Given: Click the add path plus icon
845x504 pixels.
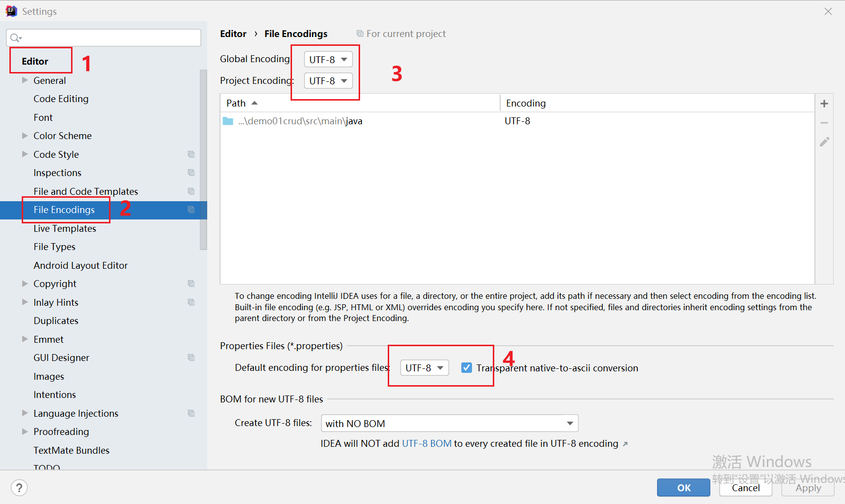Looking at the screenshot, I should [824, 104].
